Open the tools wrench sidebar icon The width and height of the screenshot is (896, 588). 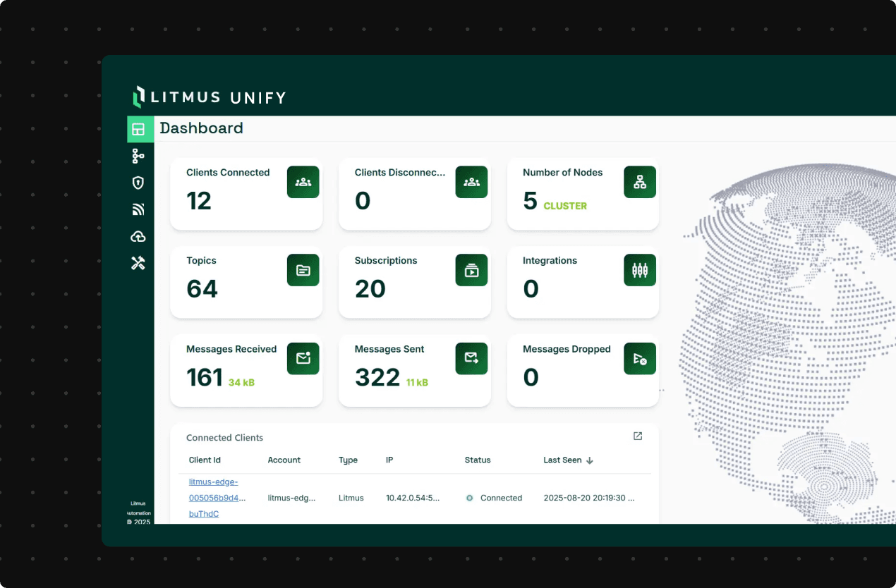tap(138, 263)
